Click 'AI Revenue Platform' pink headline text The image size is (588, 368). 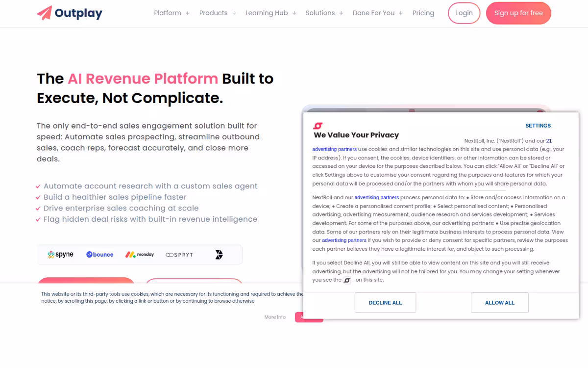(x=143, y=79)
